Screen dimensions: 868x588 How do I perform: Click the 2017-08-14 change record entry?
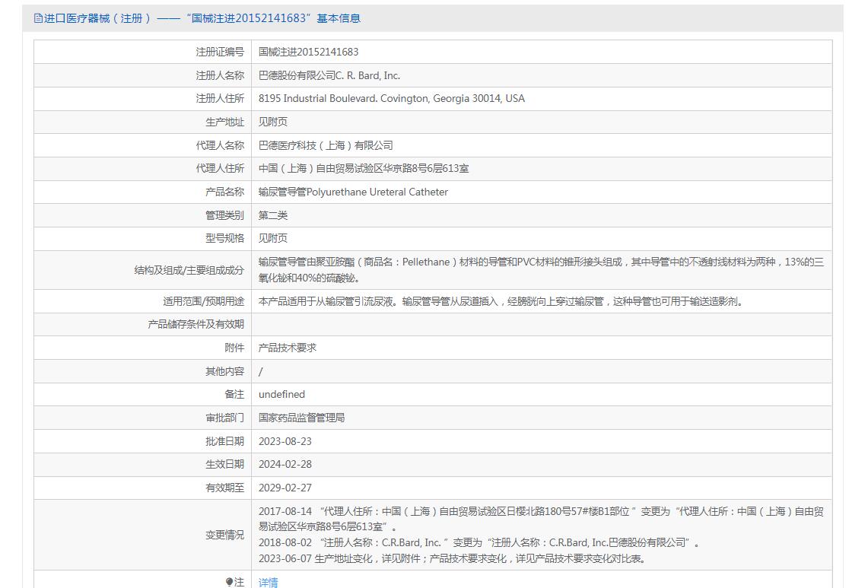pos(541,519)
